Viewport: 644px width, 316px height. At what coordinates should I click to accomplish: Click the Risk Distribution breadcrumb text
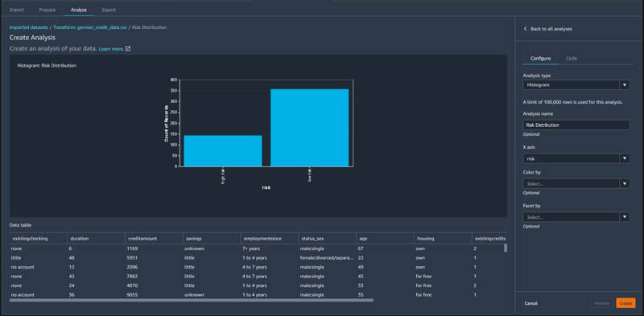tap(150, 27)
